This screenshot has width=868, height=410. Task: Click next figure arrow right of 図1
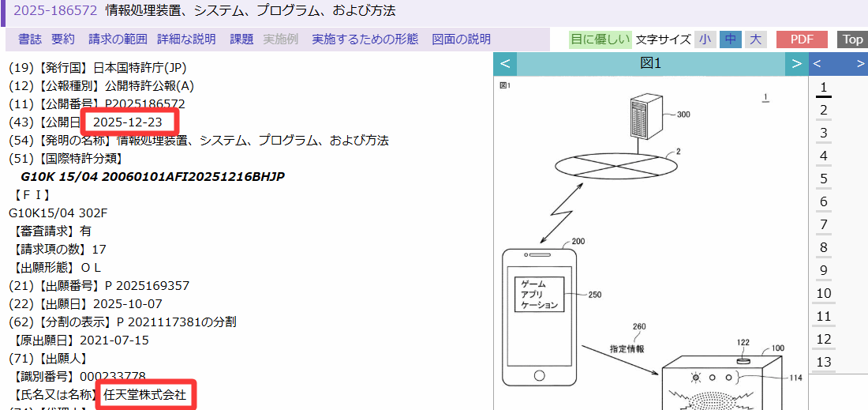[x=796, y=64]
